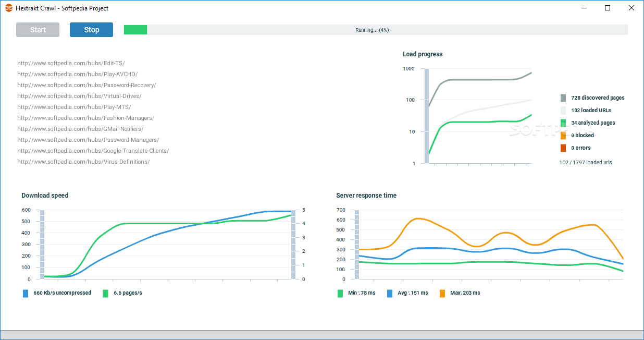Viewport: 644px width, 340px height.
Task: Click the light loaded URLs legend swatch
Action: click(563, 111)
